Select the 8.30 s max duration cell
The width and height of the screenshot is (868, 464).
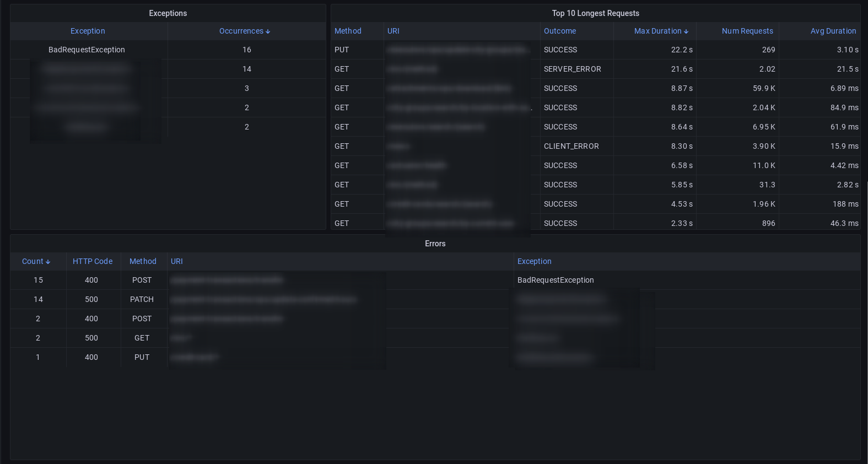pyautogui.click(x=682, y=146)
